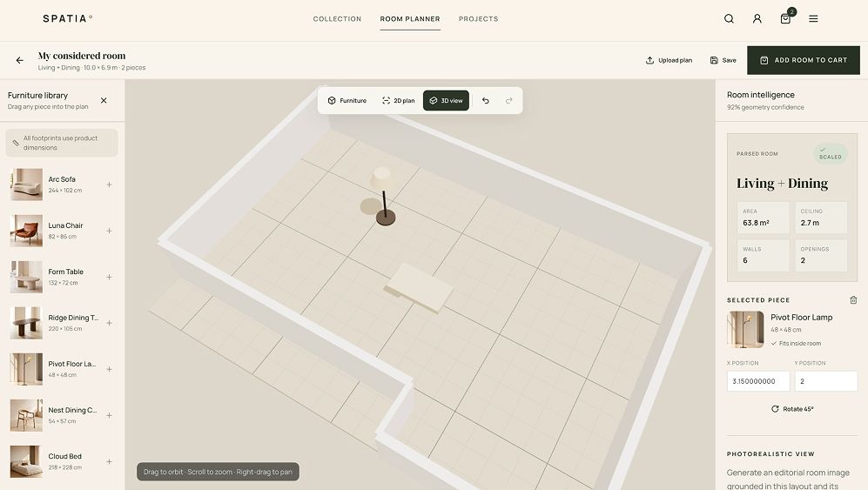Add Nest Dining Chair with plus icon
The image size is (868, 490).
(x=109, y=415)
